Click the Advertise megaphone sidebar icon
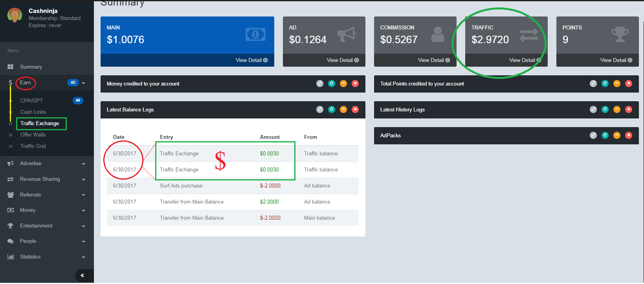The height and width of the screenshot is (284, 644). coord(11,163)
